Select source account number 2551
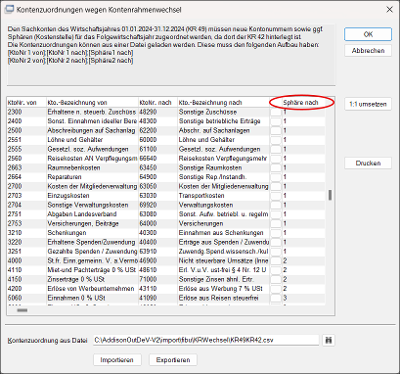Image resolution: width=400 pixels, height=374 pixels. pyautogui.click(x=15, y=140)
